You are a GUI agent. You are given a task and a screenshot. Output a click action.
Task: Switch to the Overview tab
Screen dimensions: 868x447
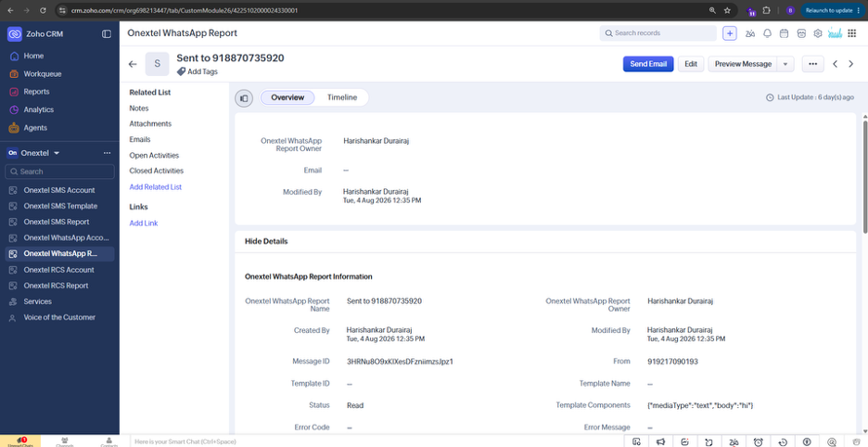(x=287, y=97)
